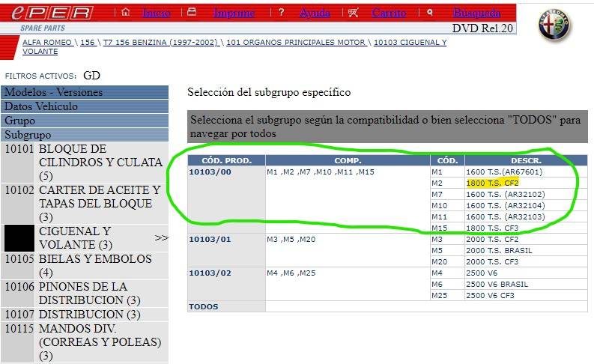Click the COMP. column header
The width and height of the screenshot is (594, 364).
pyautogui.click(x=348, y=160)
